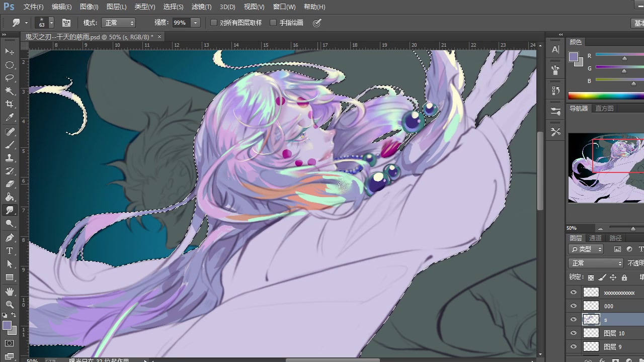Image resolution: width=644 pixels, height=362 pixels.
Task: Switch to the 通道 tab
Action: click(595, 238)
